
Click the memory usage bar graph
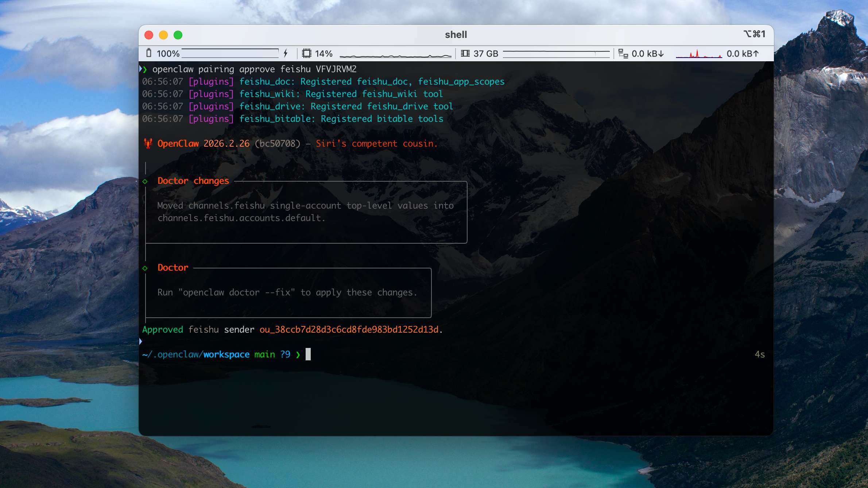point(556,54)
